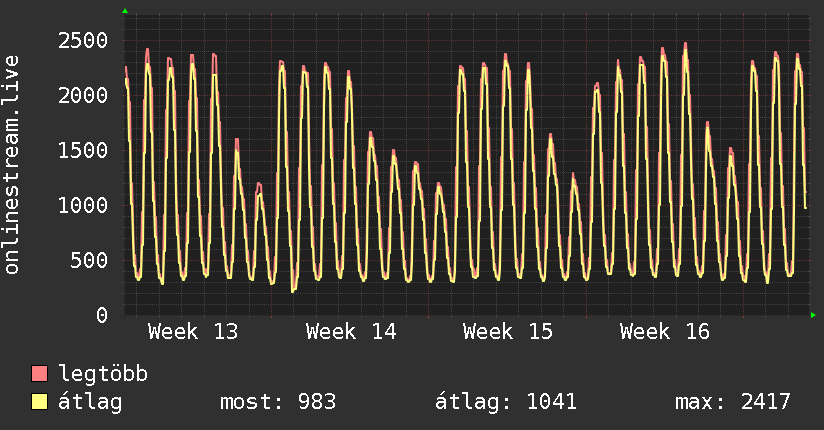Viewport: 824px width, 430px height.
Task: Click the onlinestream.live vertical axis title
Action: coord(11,165)
